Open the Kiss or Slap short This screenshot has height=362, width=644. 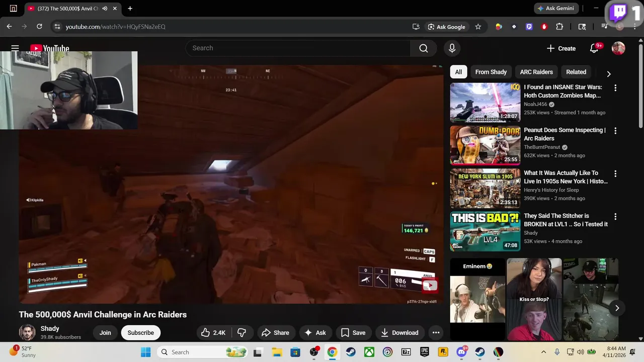pos(534,299)
